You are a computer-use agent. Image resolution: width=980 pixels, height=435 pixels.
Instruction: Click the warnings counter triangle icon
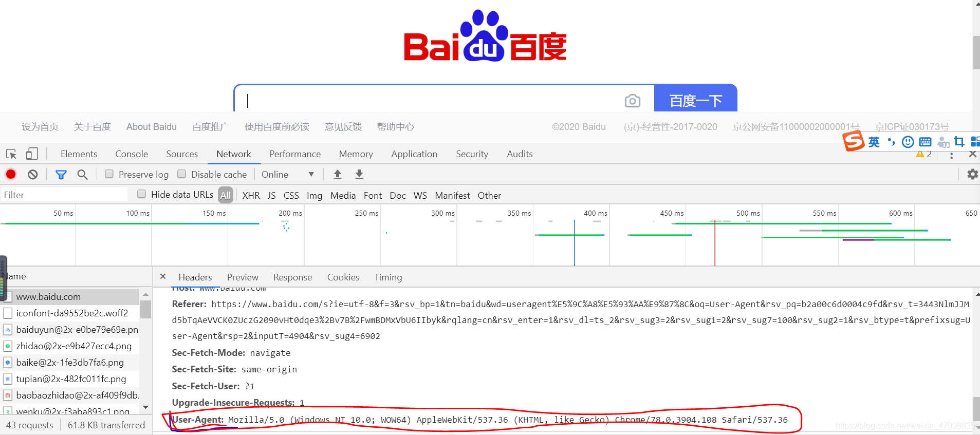920,154
